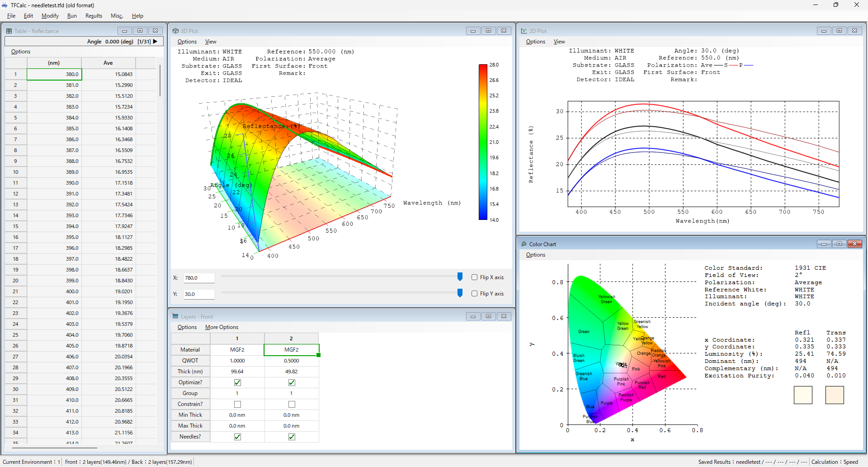The image size is (868, 467).
Task: Advance to the next angle with arrow
Action: coord(156,41)
